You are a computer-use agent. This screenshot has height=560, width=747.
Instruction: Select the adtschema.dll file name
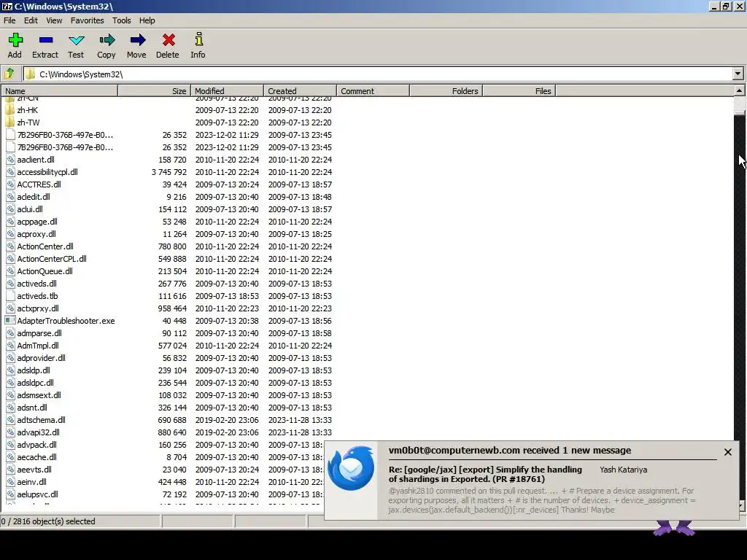pos(41,419)
